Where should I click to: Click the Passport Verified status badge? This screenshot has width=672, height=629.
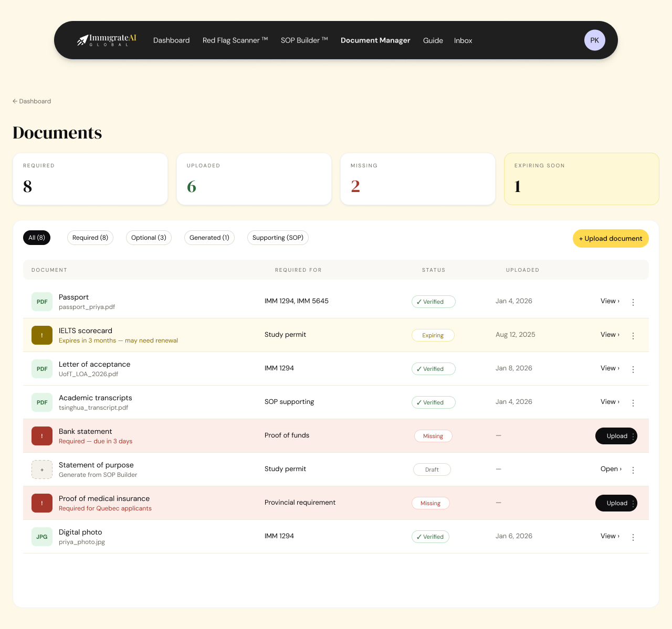coord(434,302)
